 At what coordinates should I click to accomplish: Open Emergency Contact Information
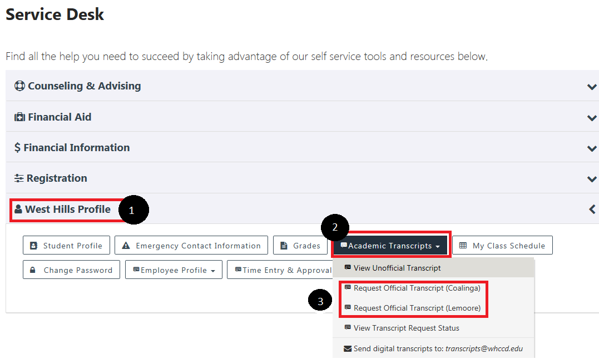pos(191,245)
